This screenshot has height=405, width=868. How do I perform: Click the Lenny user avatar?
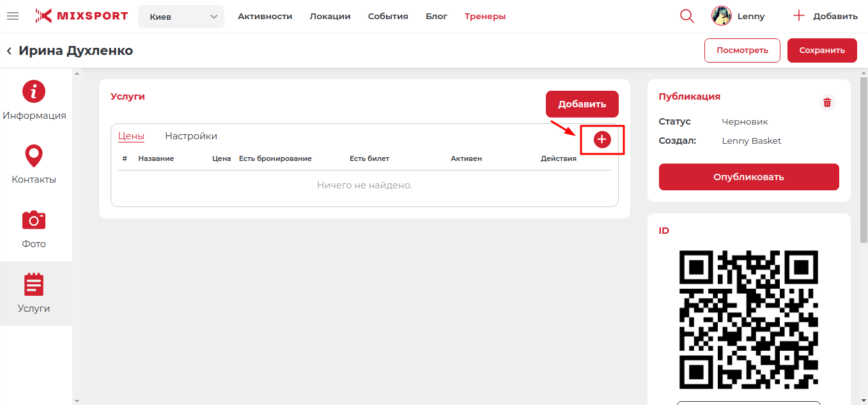point(722,16)
